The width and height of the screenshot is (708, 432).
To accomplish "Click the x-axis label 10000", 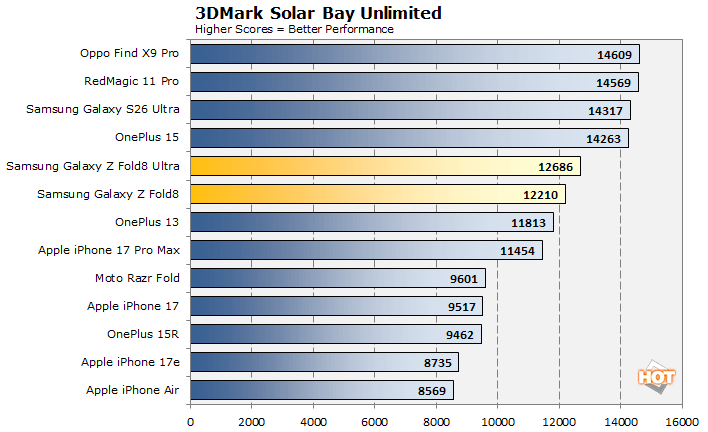I will (498, 422).
